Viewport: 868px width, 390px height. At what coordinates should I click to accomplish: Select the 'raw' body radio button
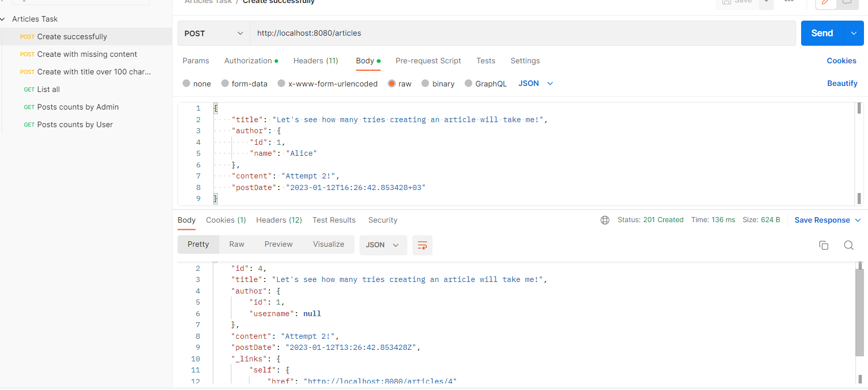[x=392, y=83]
